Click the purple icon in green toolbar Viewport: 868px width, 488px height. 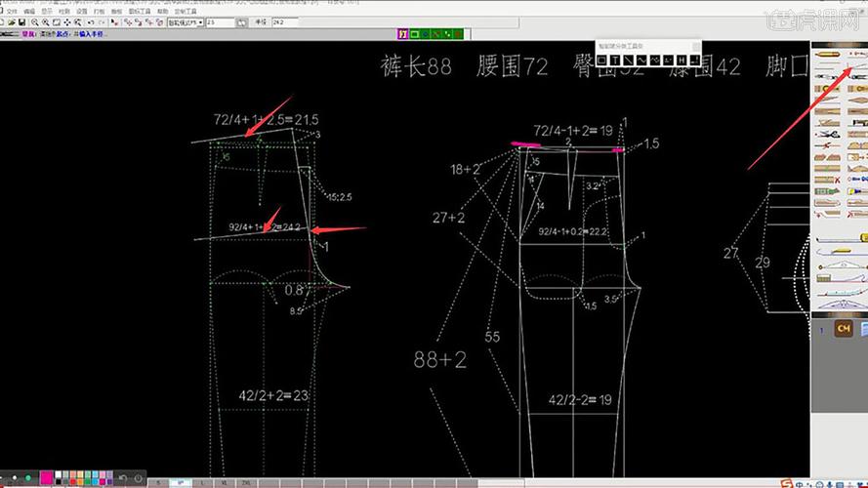[x=403, y=34]
